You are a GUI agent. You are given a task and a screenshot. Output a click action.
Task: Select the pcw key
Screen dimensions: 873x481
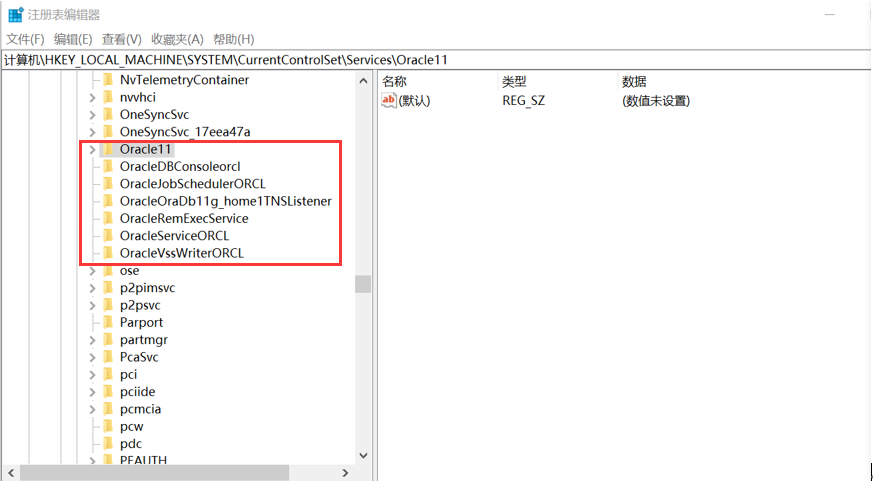click(x=131, y=426)
